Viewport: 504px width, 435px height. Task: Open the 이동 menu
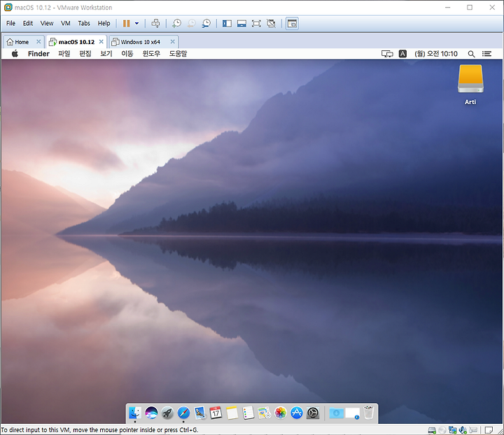click(x=127, y=54)
